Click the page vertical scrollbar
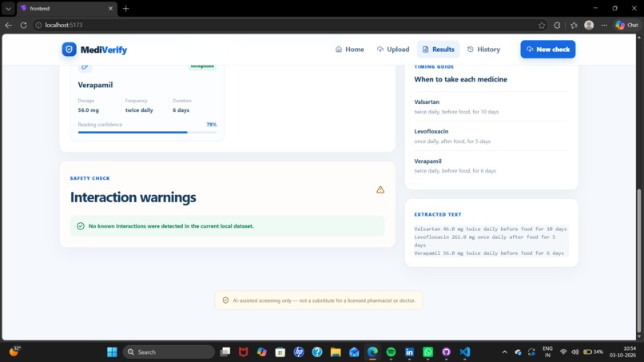The width and height of the screenshot is (644, 362). [x=638, y=261]
